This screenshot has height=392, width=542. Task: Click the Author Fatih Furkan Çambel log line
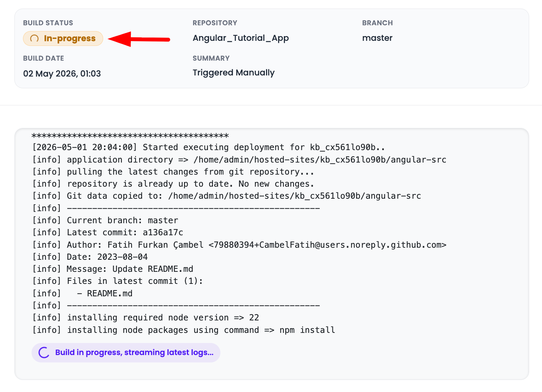click(x=239, y=245)
